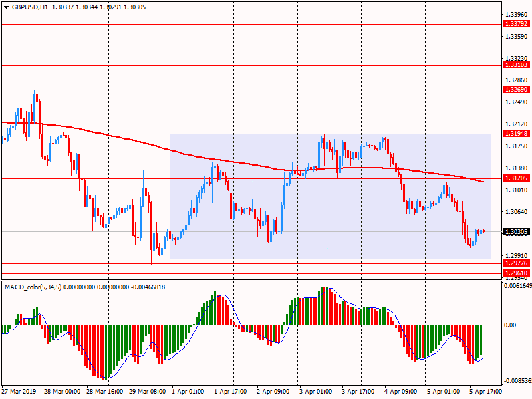Image resolution: width=532 pixels, height=399 pixels.
Task: Click the 1.30640 price scale value
Action: (517, 211)
